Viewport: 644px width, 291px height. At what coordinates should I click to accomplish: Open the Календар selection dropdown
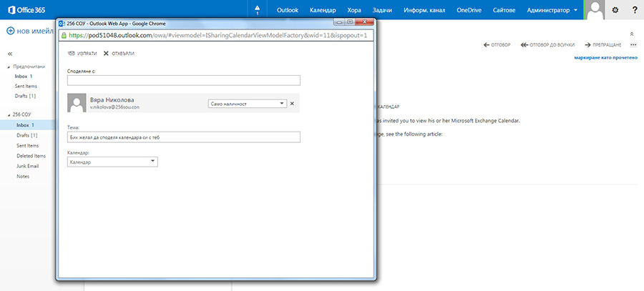tap(112, 162)
